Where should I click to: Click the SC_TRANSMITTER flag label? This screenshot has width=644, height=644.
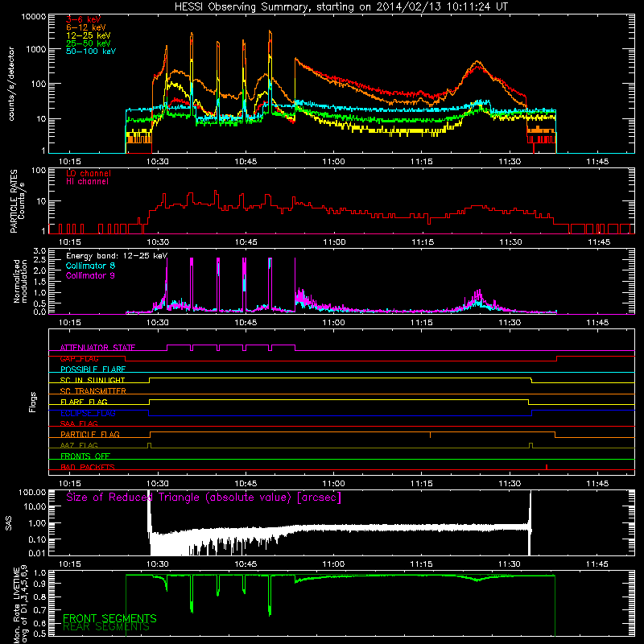(93, 391)
